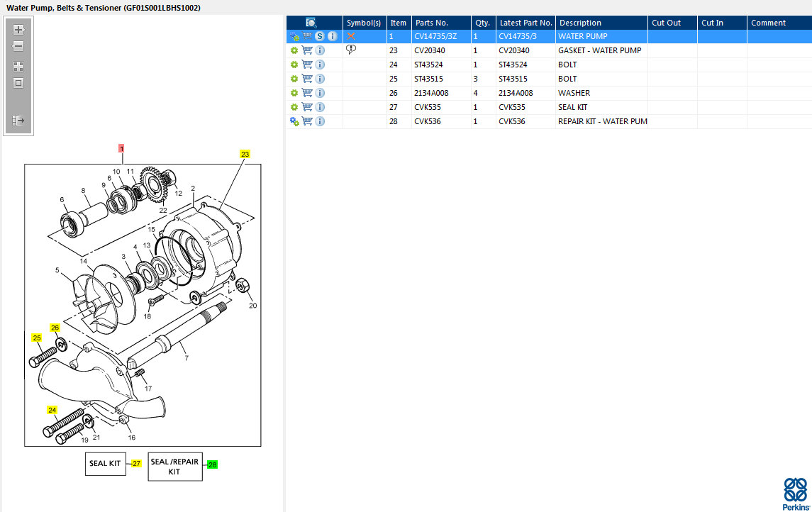Click the list export arrow icon
This screenshot has width=812, height=512.
(18, 121)
